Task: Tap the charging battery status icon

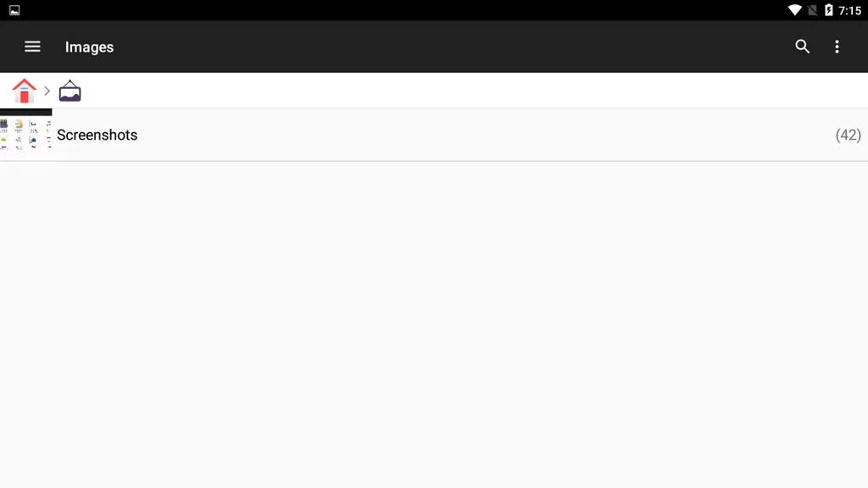Action: pos(828,10)
